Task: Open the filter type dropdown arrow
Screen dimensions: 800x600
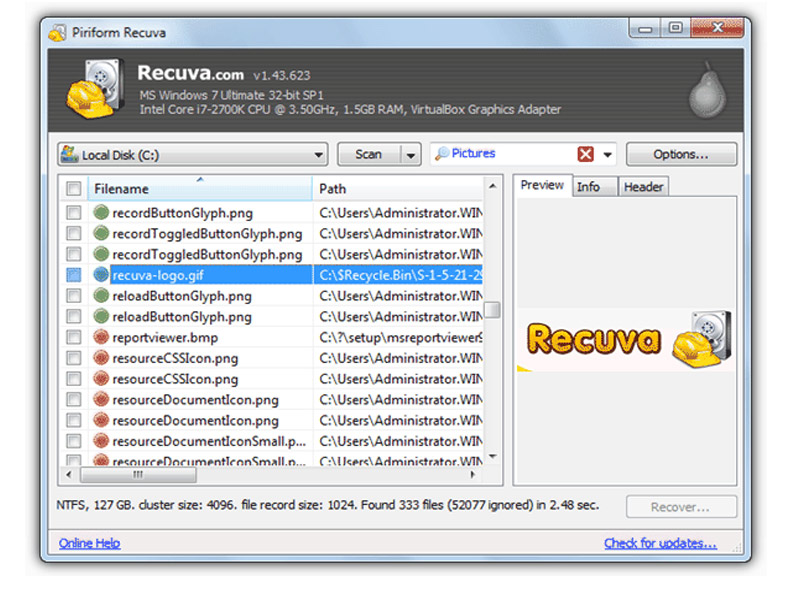Action: point(607,154)
